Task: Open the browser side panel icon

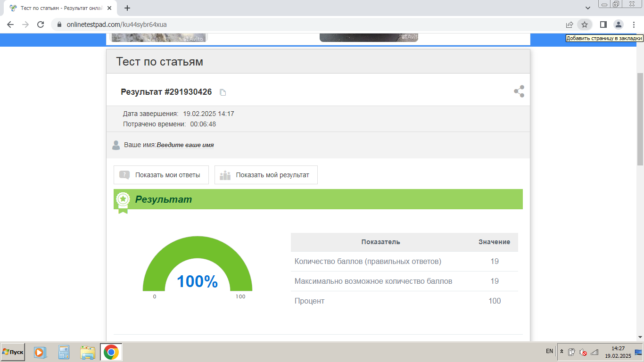Action: (603, 25)
